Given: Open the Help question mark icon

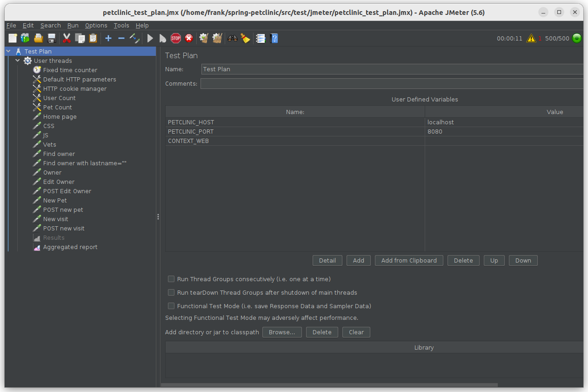Looking at the screenshot, I should tap(274, 38).
